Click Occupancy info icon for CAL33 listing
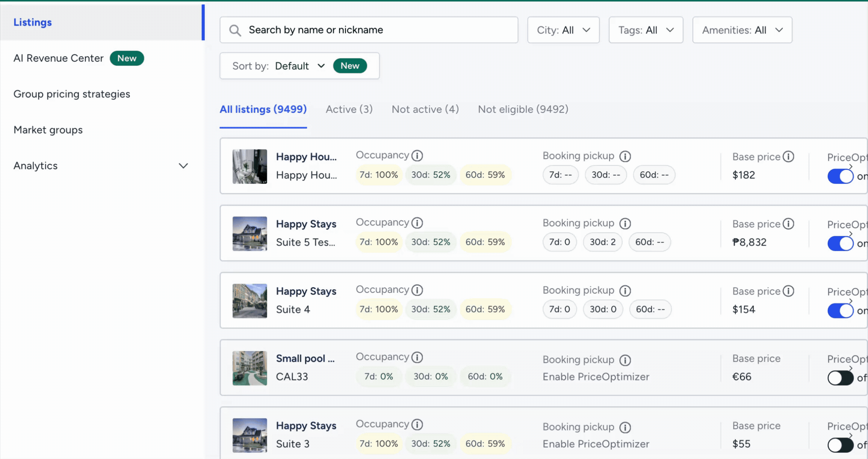The width and height of the screenshot is (868, 459). click(417, 357)
